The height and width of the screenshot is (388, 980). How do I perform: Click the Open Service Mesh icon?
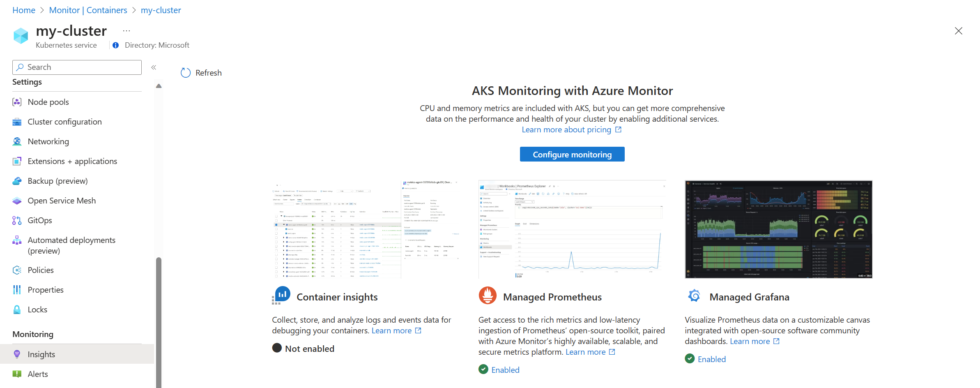[x=17, y=201]
